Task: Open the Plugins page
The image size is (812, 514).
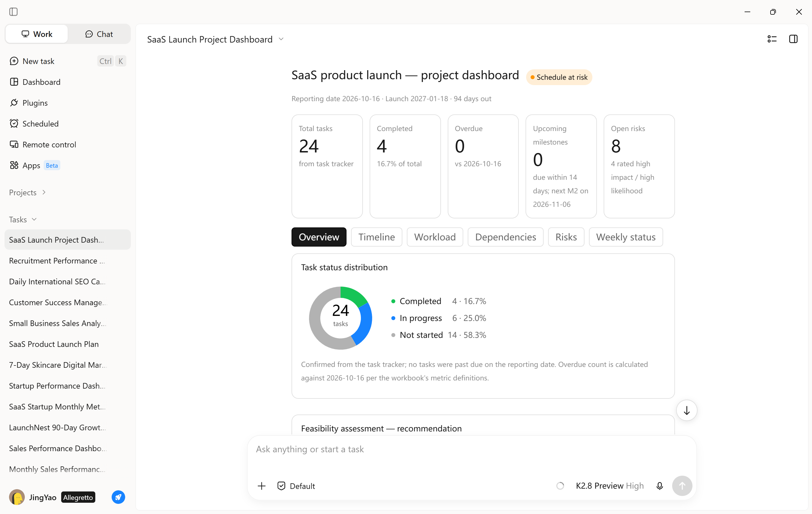Action: [67, 103]
